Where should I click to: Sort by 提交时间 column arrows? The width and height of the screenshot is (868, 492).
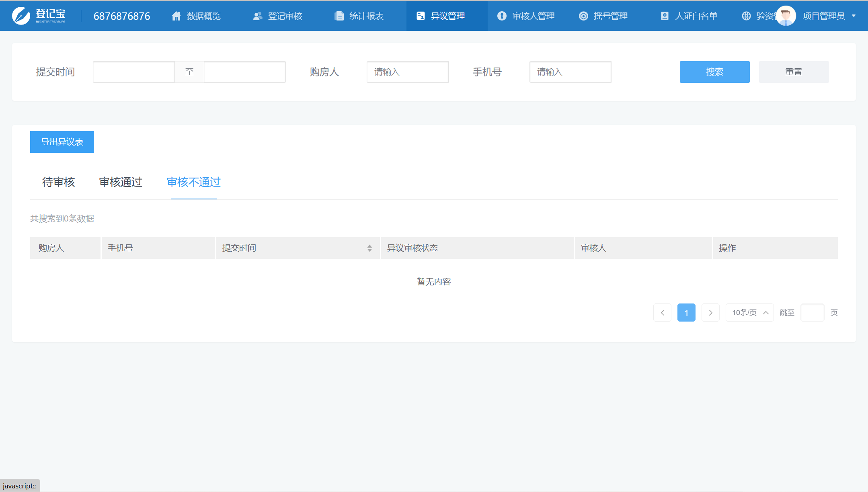[369, 248]
